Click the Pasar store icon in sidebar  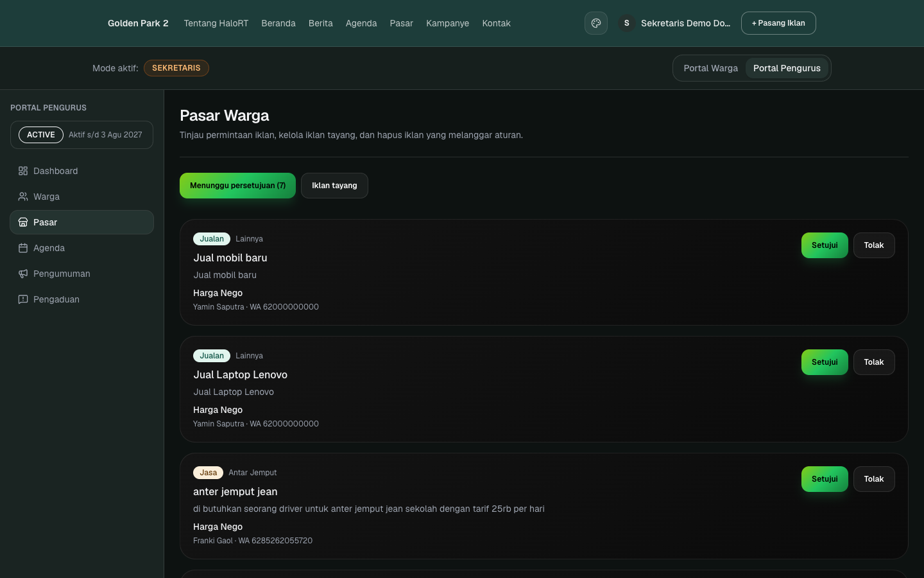tap(23, 222)
